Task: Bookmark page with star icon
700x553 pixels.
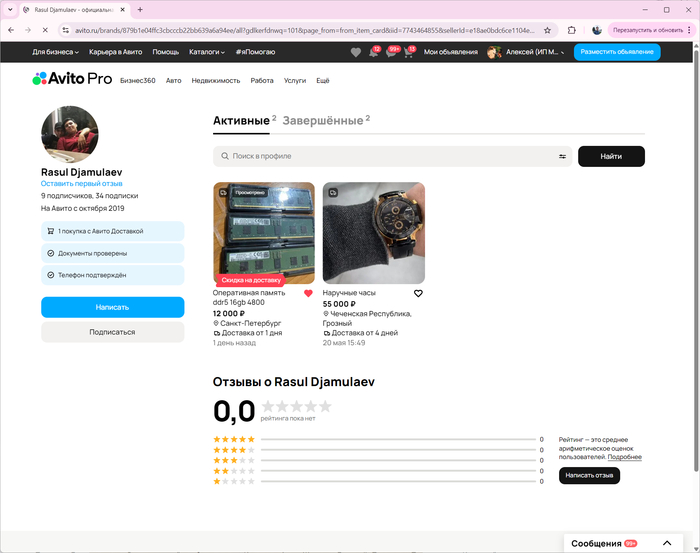Action: click(547, 30)
